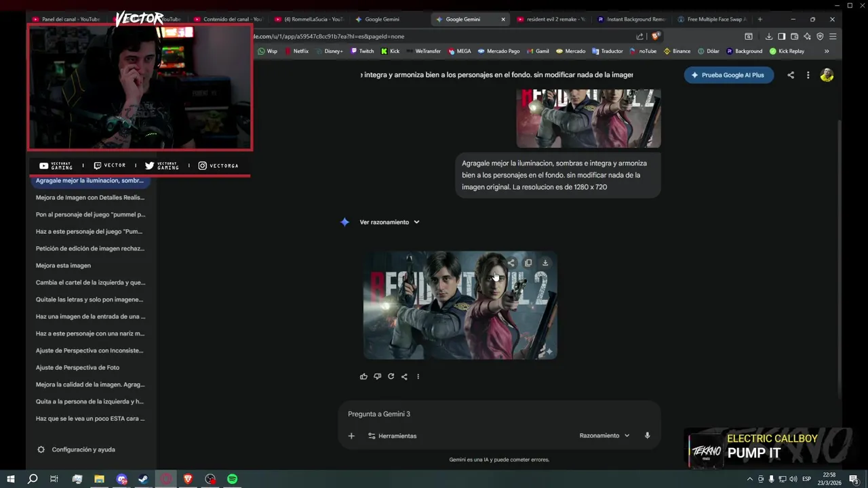Expand Ver razonamiento section

389,222
